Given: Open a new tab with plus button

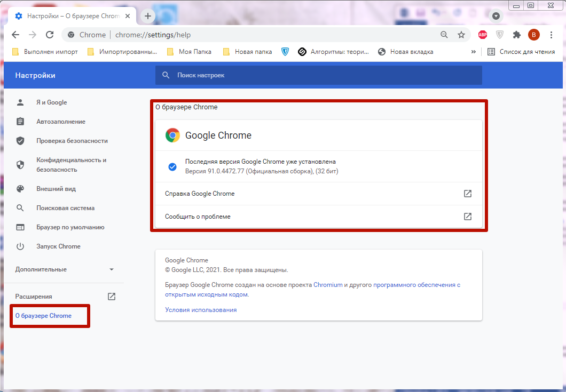Looking at the screenshot, I should click(148, 16).
